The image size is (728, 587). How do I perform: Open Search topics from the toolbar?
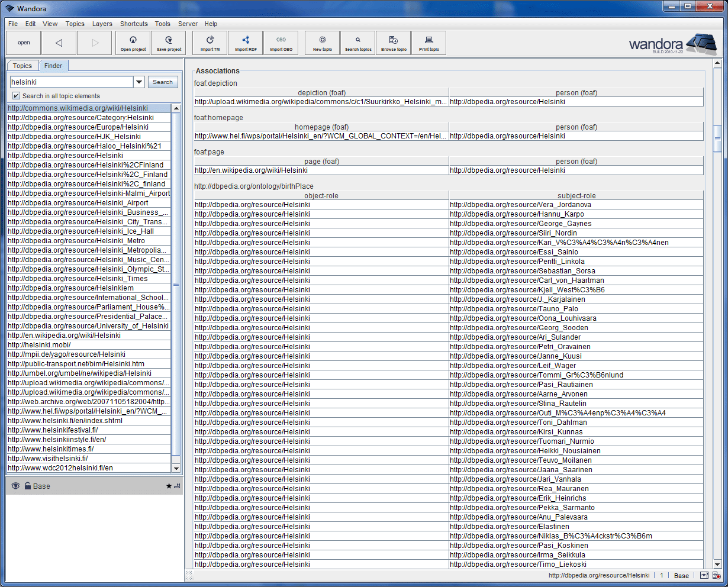coord(357,43)
